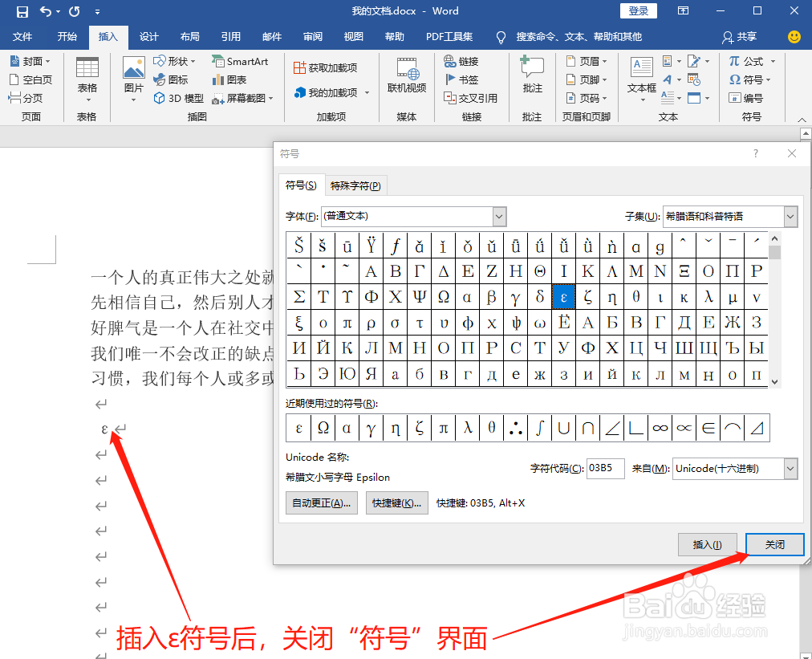812x659 pixels.
Task: Add a Bookmark (书签)
Action: point(461,79)
